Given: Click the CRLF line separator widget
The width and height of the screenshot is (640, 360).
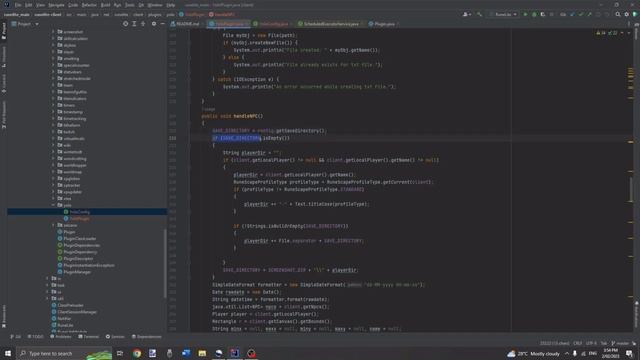Looking at the screenshot, I should (x=578, y=343).
